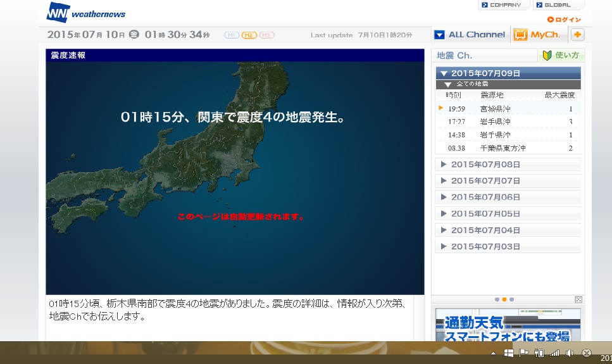Open the 使い方 how-to-use button
Viewport: 612px width, 364px height.
(x=561, y=56)
